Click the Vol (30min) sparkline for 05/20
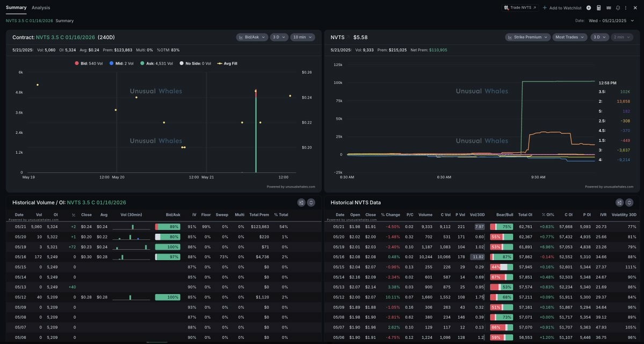Screen dimensions: 644x344 click(131, 236)
